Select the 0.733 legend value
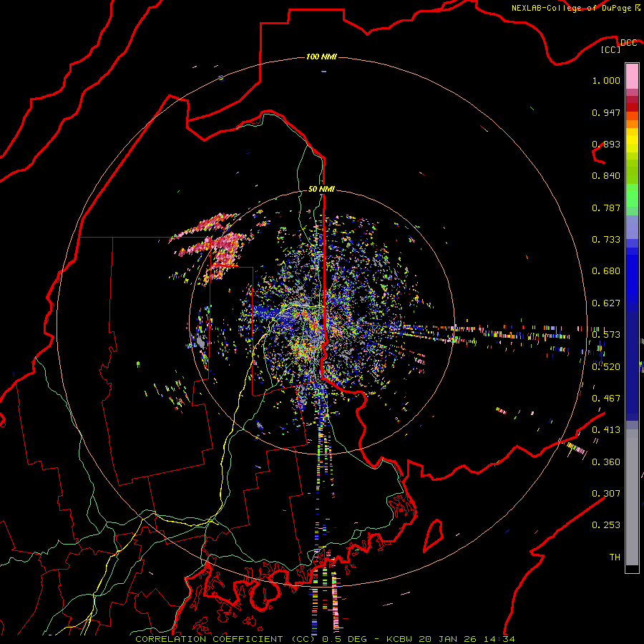 pos(606,240)
